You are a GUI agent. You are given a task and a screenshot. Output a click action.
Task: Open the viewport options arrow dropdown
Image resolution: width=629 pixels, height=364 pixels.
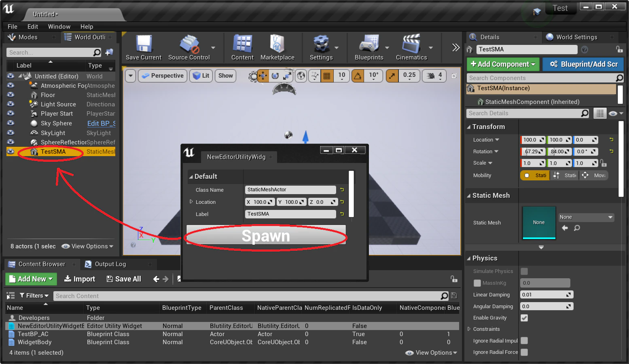pos(130,76)
